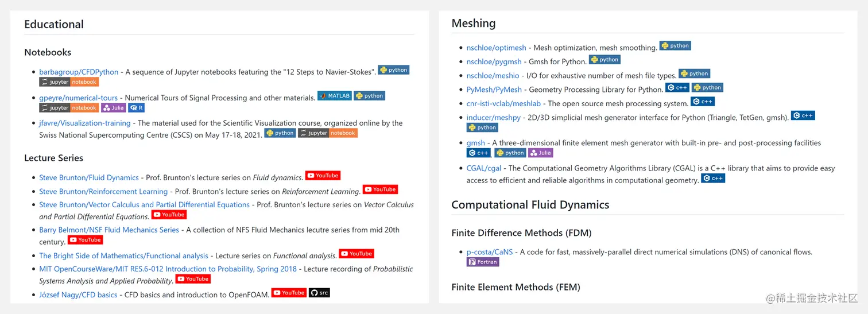Click C++ badge for meshlab
The height and width of the screenshot is (314, 868).
703,102
